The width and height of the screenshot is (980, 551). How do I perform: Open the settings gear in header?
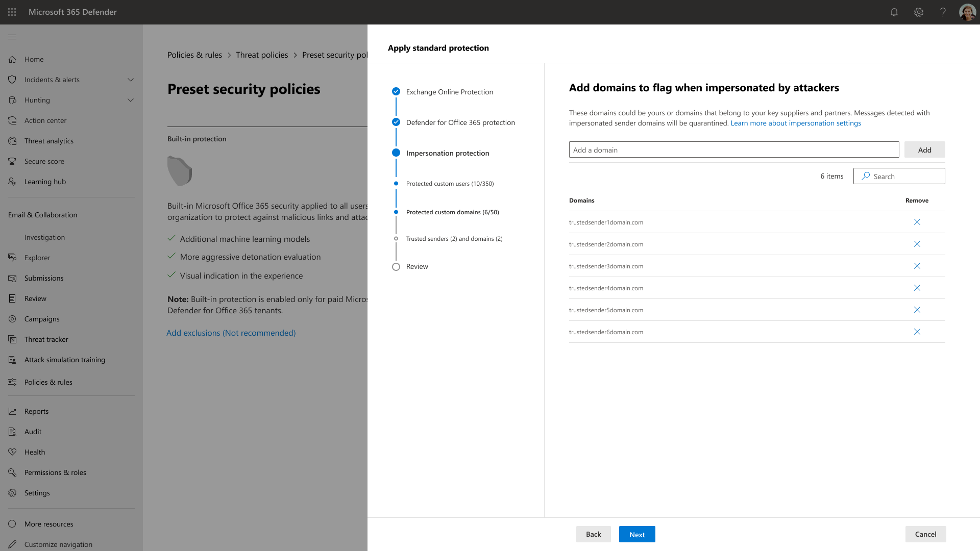point(919,12)
